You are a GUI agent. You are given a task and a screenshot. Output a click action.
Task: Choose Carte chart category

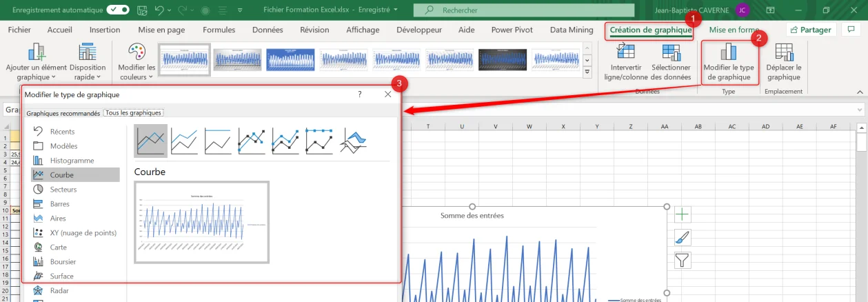(75, 247)
